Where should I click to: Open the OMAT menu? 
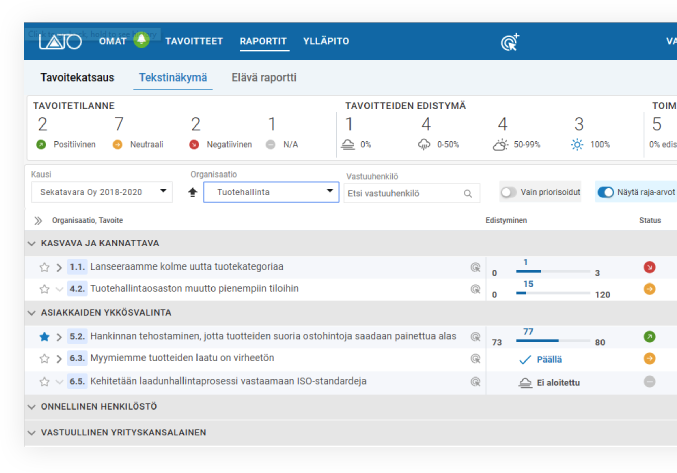113,41
